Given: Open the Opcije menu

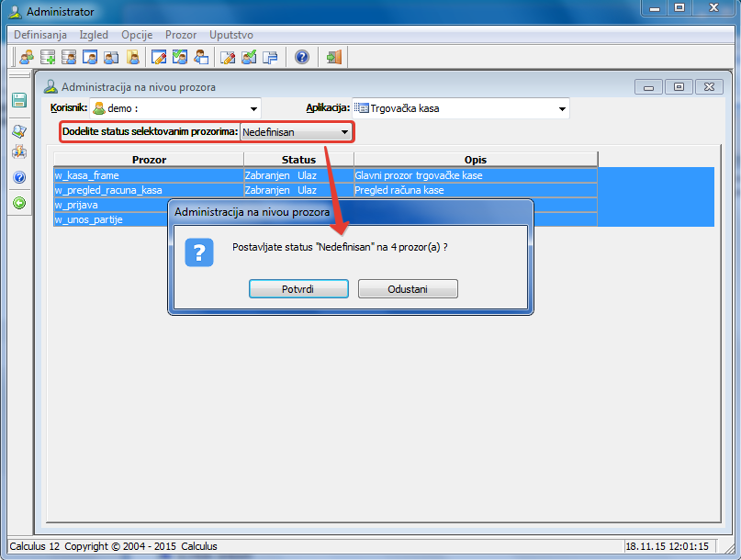Looking at the screenshot, I should pyautogui.click(x=137, y=35).
